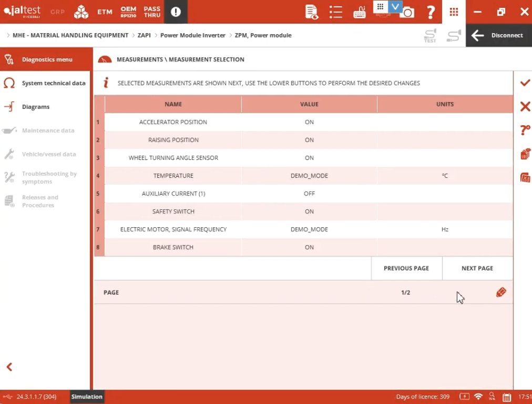This screenshot has height=404, width=532.
Task: Click the UNITS column header
Action: (445, 104)
